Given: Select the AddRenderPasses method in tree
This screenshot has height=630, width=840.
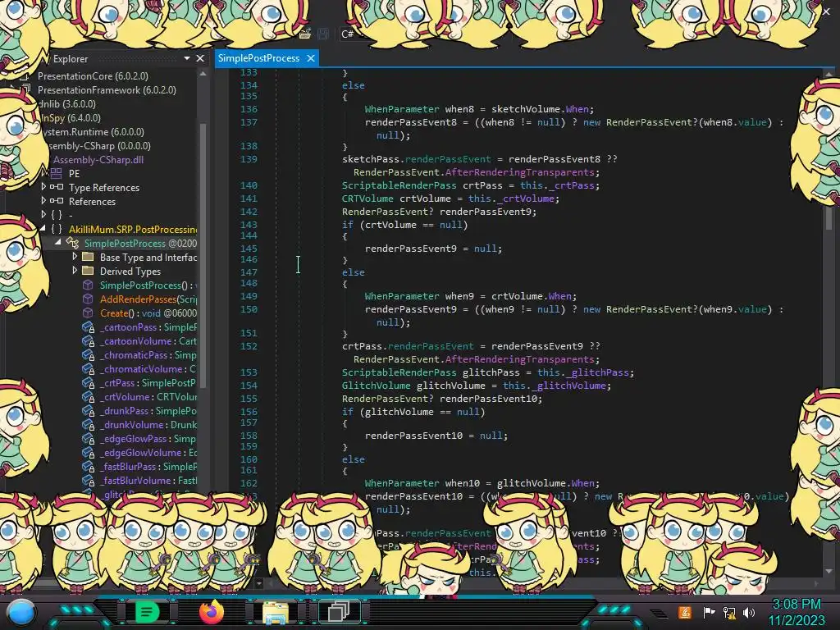Looking at the screenshot, I should [x=148, y=299].
